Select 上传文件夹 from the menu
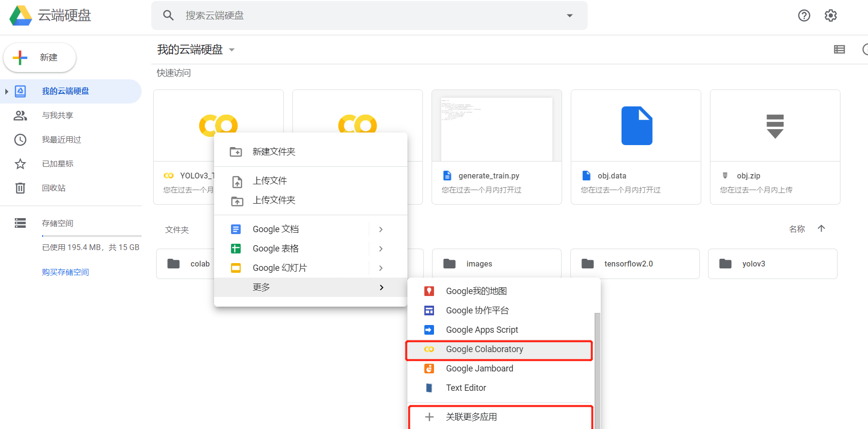This screenshot has height=429, width=868. pos(311,200)
